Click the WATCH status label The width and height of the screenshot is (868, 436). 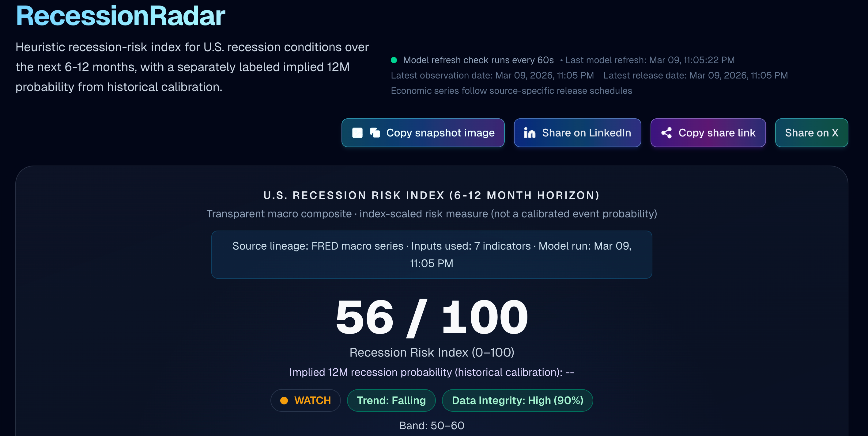(x=312, y=401)
